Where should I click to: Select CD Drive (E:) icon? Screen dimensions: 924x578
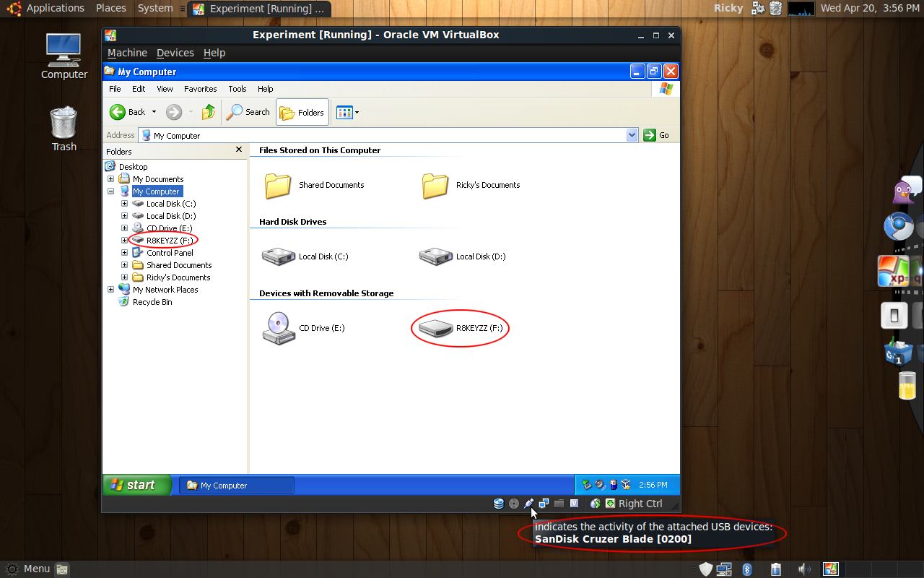pyautogui.click(x=278, y=328)
